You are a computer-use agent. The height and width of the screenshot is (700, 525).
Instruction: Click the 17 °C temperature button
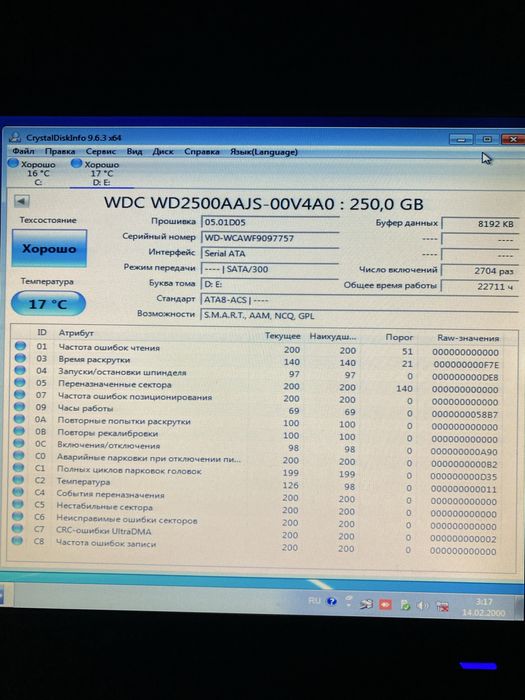[x=48, y=304]
